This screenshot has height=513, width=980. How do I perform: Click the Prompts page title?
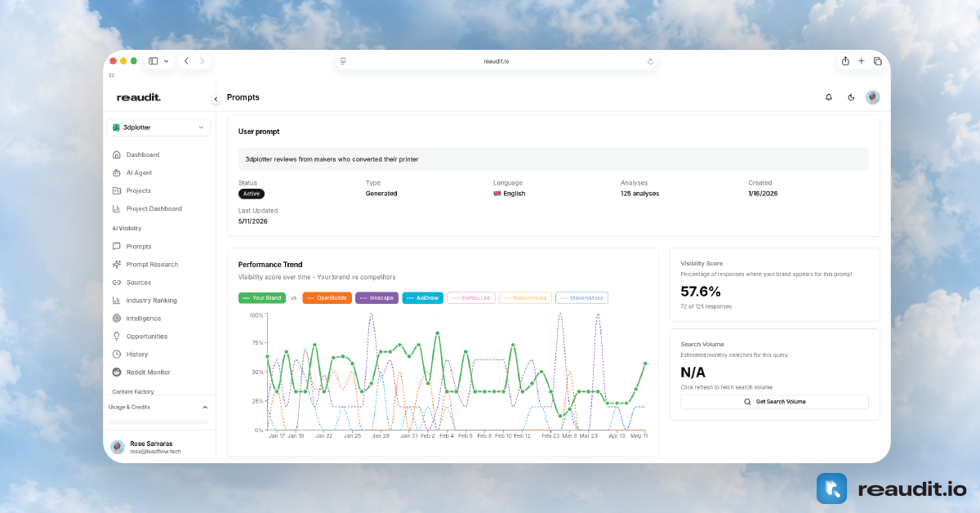coord(243,97)
